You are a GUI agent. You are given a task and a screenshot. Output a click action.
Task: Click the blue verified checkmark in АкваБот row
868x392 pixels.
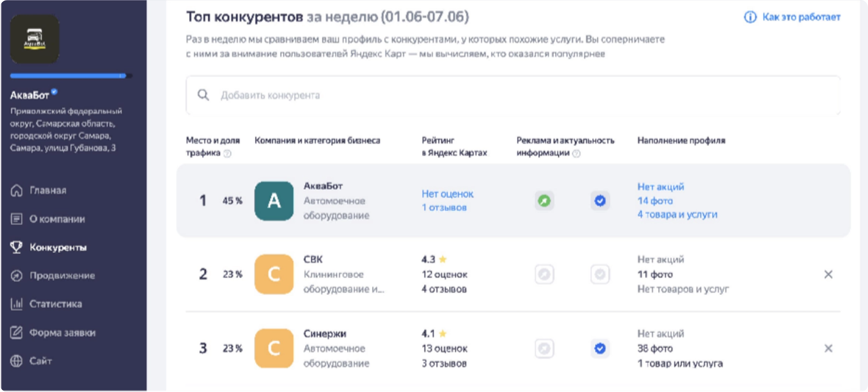pyautogui.click(x=600, y=201)
